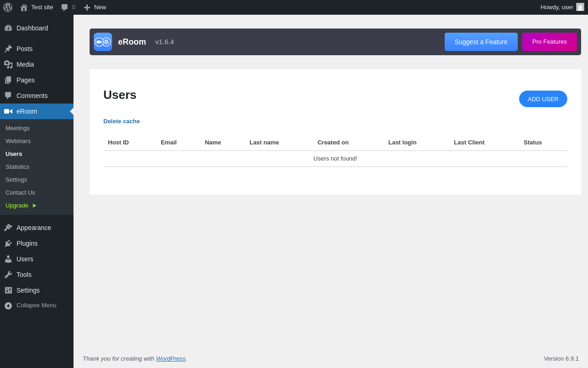
Task: Go to eRoom Statistics
Action: click(17, 167)
